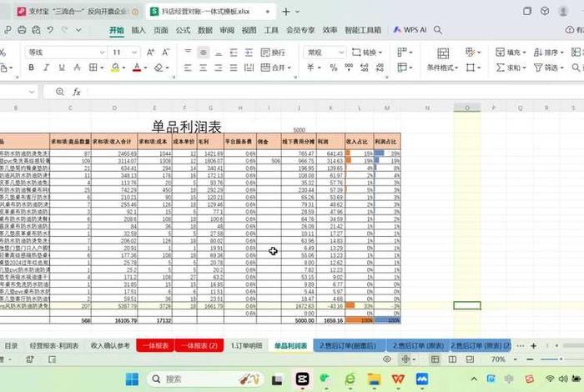
Task: Toggle underline formatting
Action: 62,68
